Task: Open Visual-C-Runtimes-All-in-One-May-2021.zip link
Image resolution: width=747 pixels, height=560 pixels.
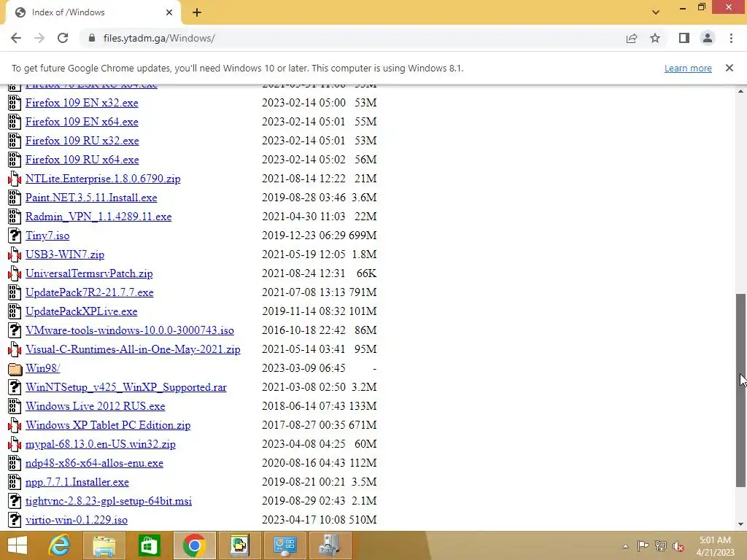Action: tap(133, 349)
